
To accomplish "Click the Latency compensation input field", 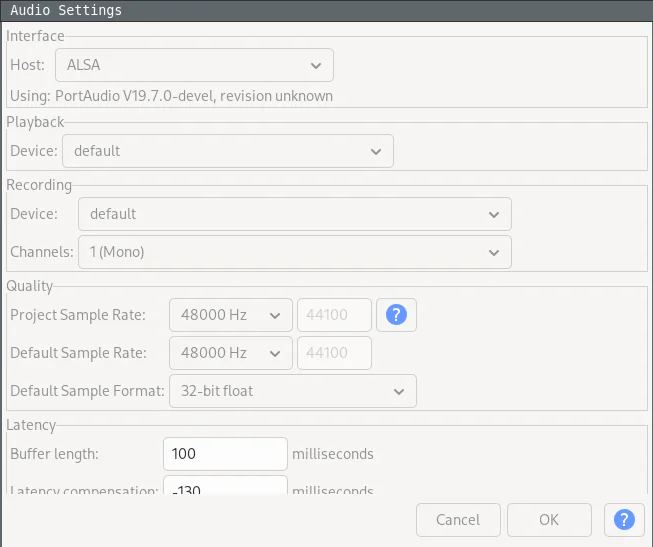I will 225,485.
